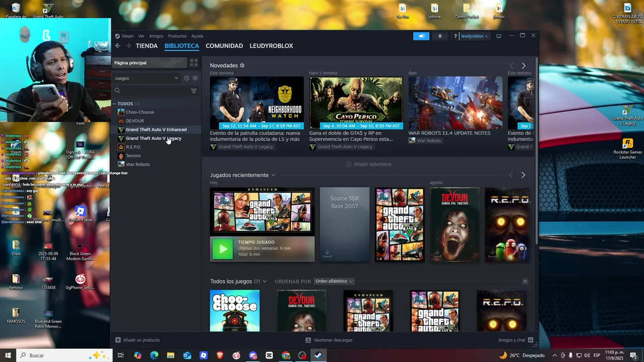Show next Novedades items with right arrow
Screen dimensions: 644x362
pyautogui.click(x=523, y=66)
